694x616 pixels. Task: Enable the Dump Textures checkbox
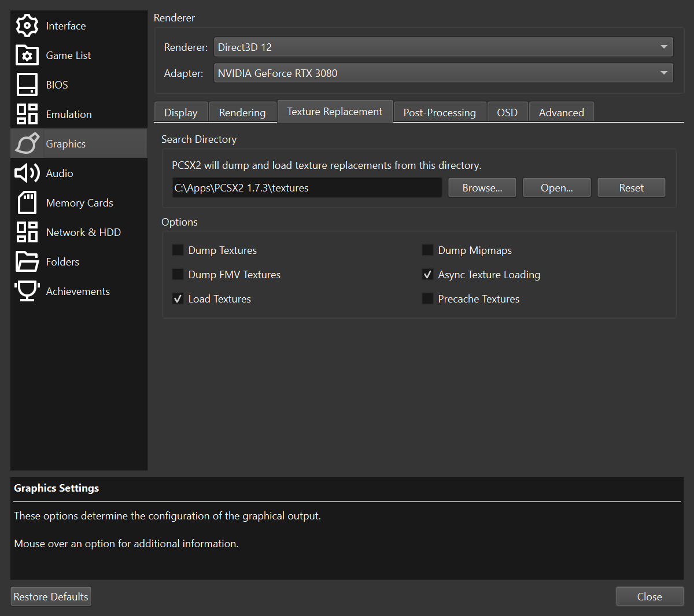pos(178,250)
